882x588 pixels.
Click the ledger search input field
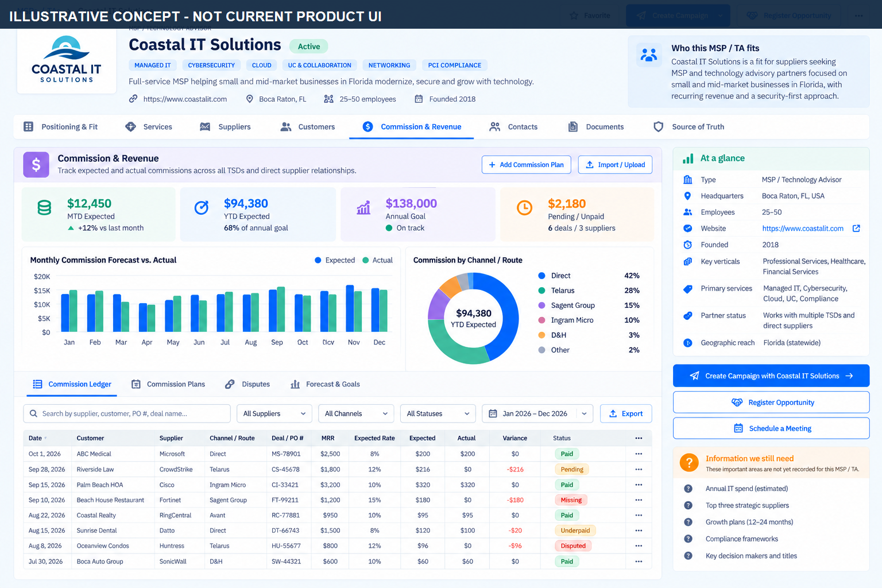[x=127, y=413]
